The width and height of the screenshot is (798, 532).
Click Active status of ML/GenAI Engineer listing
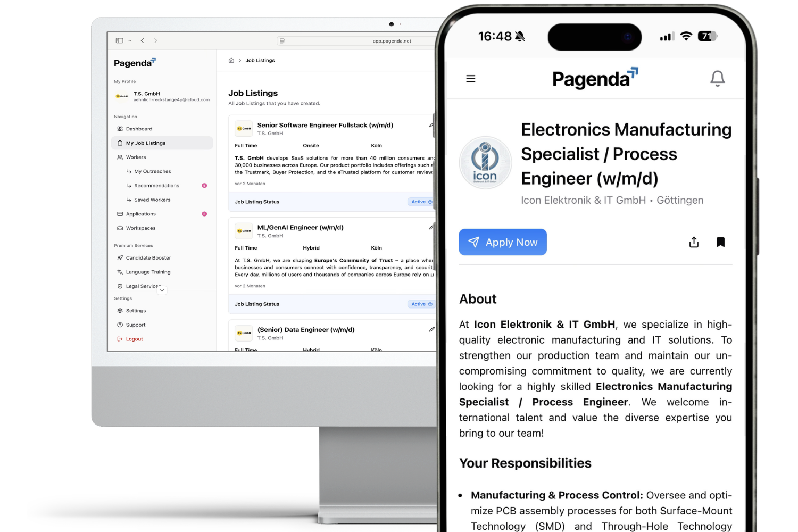pos(421,304)
